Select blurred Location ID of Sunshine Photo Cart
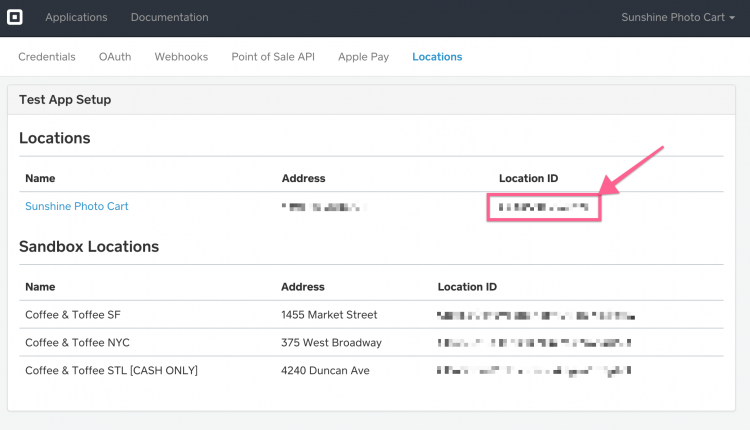750x430 pixels. 544,207
